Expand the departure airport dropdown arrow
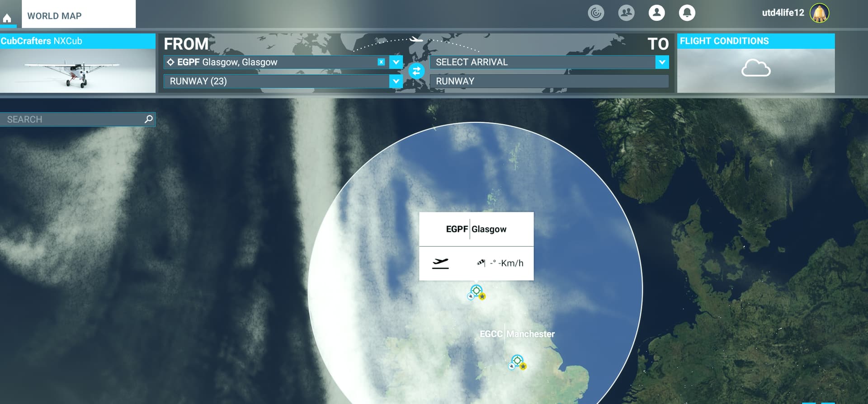 pos(396,62)
